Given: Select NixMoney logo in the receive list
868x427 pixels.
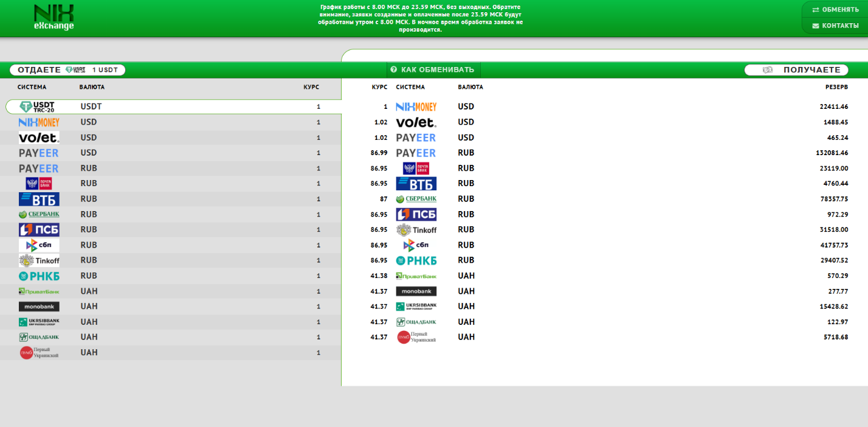Looking at the screenshot, I should click(416, 106).
